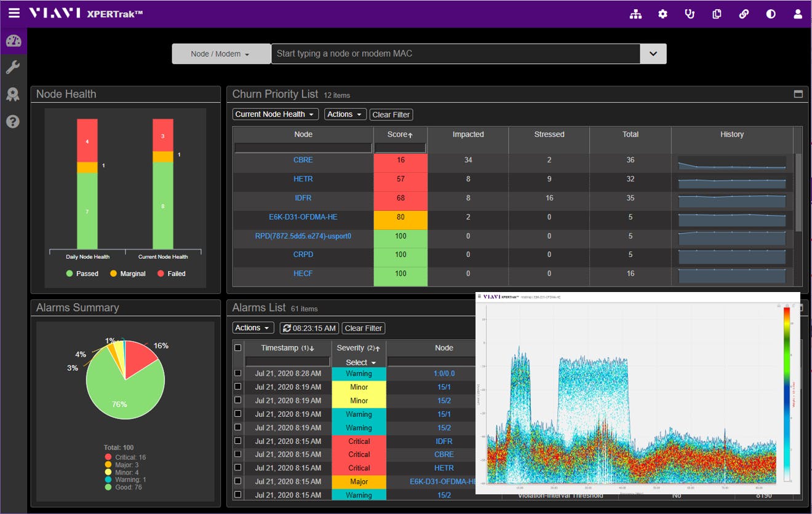Click the node or modem MAC search field
Viewport: 812px width, 514px height.
(455, 54)
